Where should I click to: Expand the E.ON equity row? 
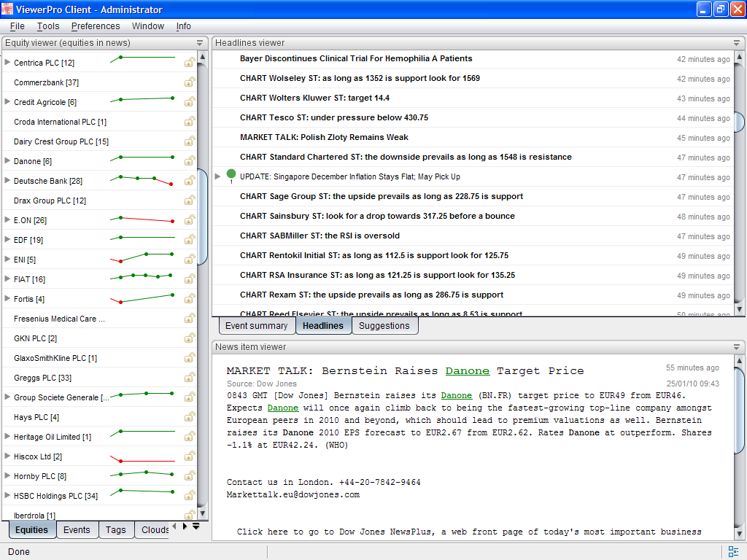coord(7,219)
